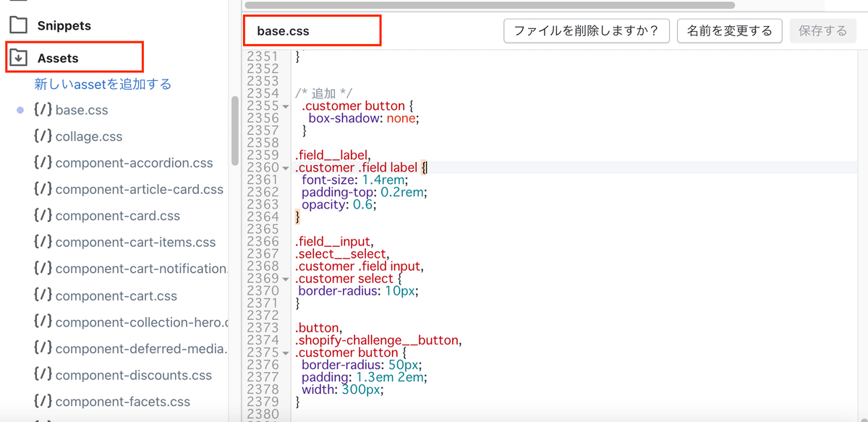The image size is (868, 422).
Task: Click the code icon beside component-deferred-media
Action: click(x=43, y=348)
